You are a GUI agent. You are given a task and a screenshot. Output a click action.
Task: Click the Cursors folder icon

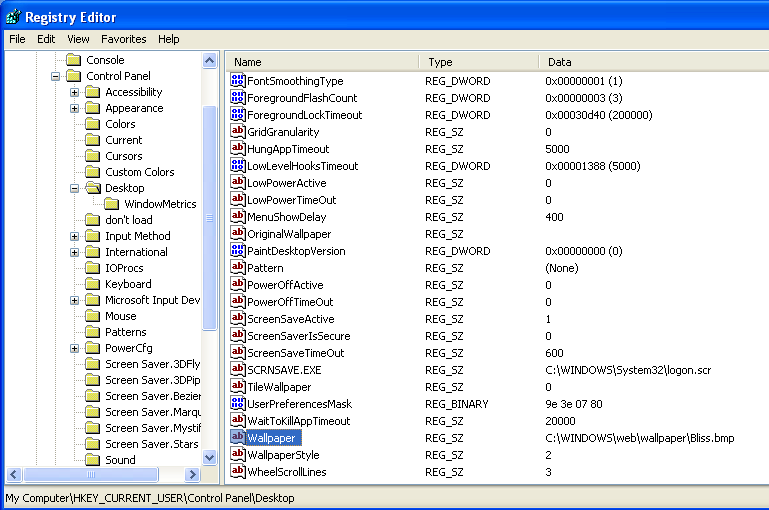pyautogui.click(x=93, y=156)
